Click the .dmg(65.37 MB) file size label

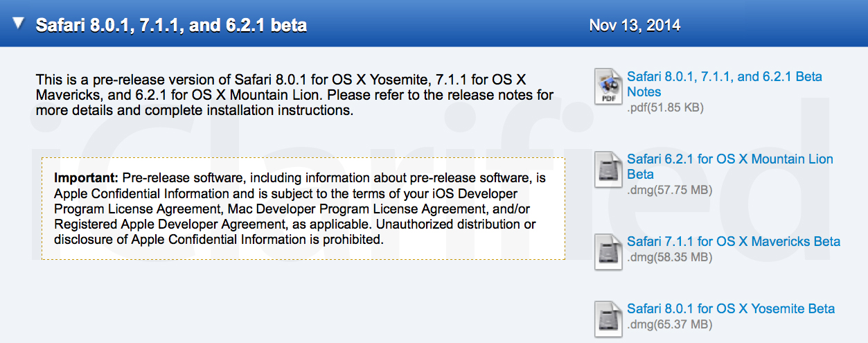tap(669, 324)
